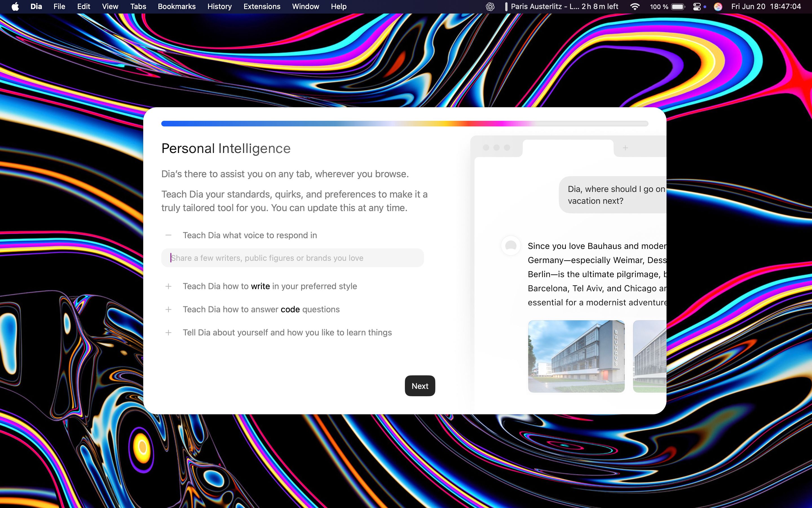Click the Bauhaus building photo thumbnail
The height and width of the screenshot is (508, 812).
pyautogui.click(x=576, y=356)
